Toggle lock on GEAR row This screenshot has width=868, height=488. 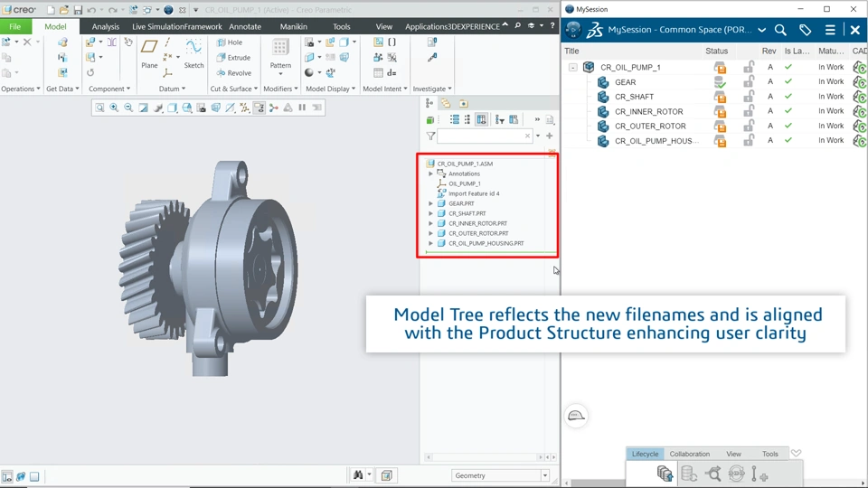tap(749, 81)
